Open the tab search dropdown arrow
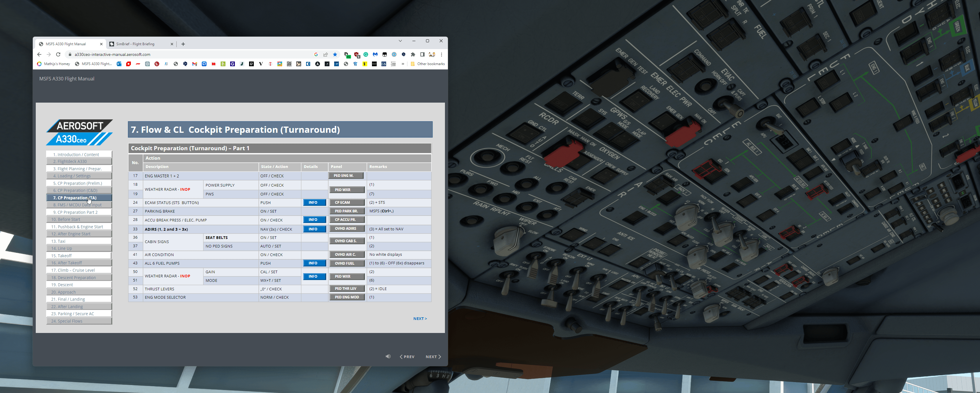The width and height of the screenshot is (980, 393). point(400,41)
